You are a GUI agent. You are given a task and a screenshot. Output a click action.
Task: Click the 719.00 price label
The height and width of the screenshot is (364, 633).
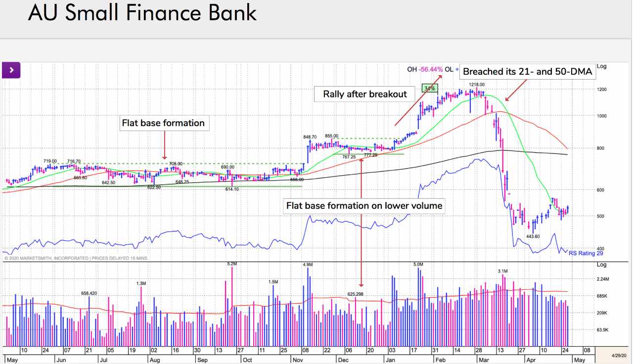(50, 161)
